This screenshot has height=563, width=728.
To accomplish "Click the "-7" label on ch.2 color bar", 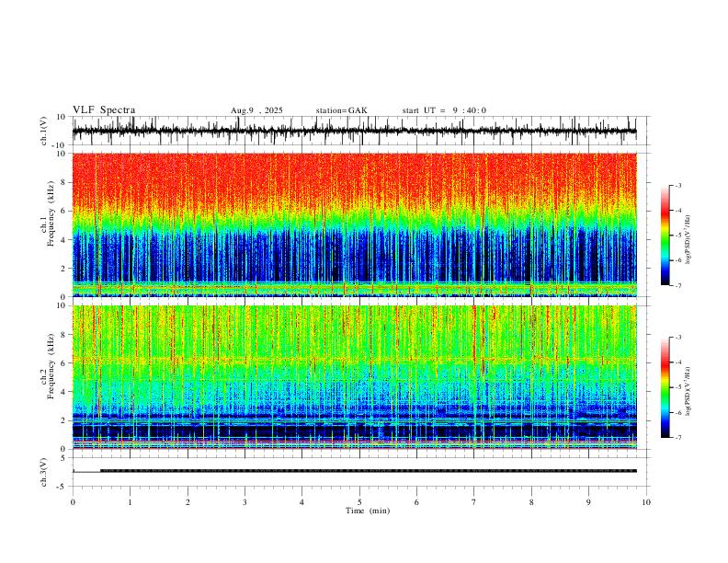I will 677,438.
